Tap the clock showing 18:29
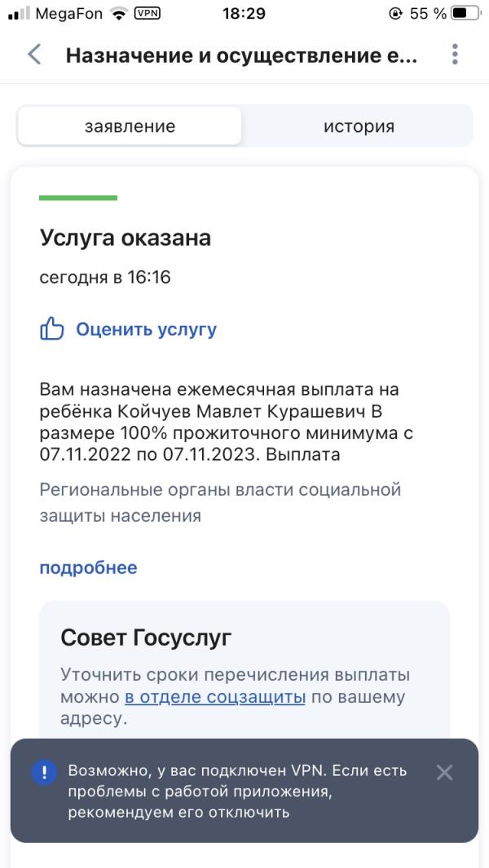Screen dimensions: 489x868 (244, 13)
